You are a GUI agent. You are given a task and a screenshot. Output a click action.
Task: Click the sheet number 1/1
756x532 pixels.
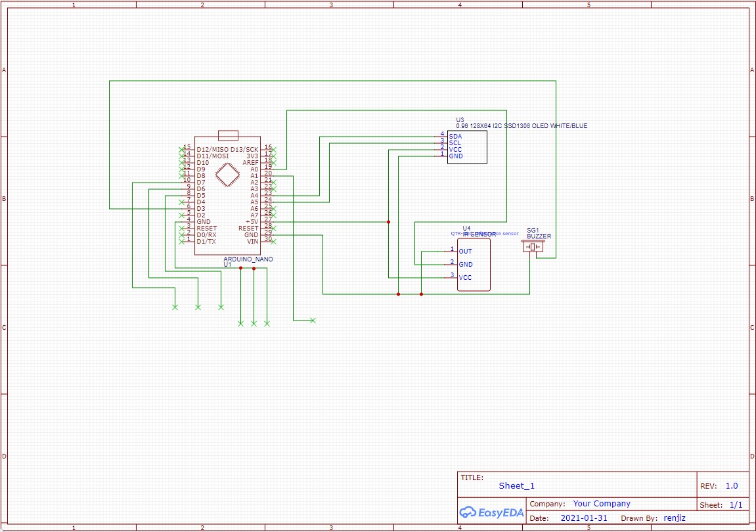[736, 505]
